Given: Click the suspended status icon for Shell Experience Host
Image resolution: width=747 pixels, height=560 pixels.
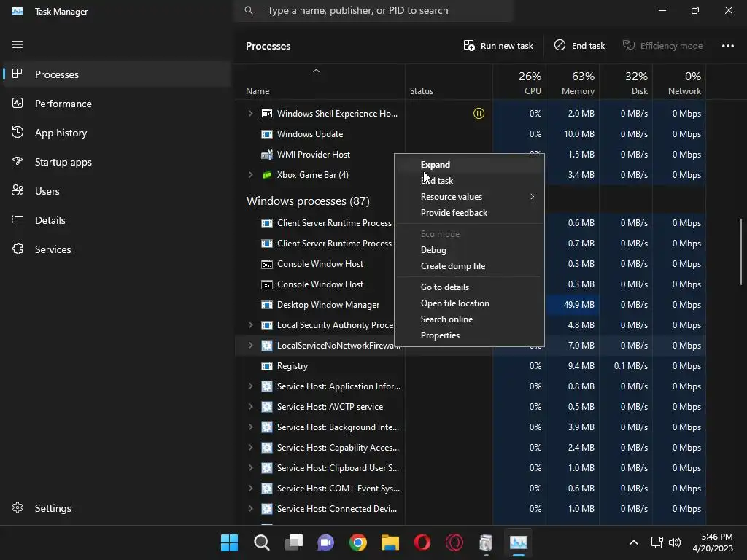Looking at the screenshot, I should pyautogui.click(x=479, y=113).
